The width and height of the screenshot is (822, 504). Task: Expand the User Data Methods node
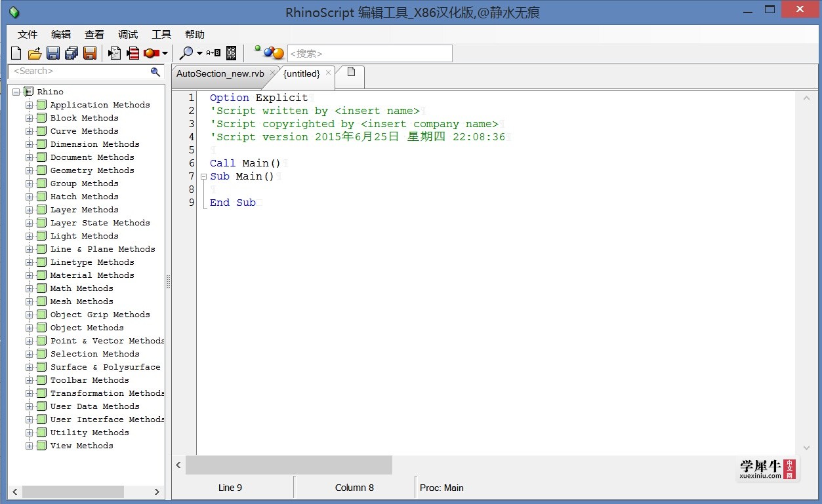[29, 406]
